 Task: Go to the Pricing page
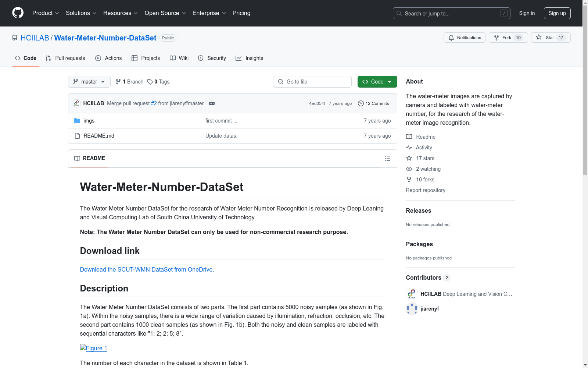tap(241, 13)
